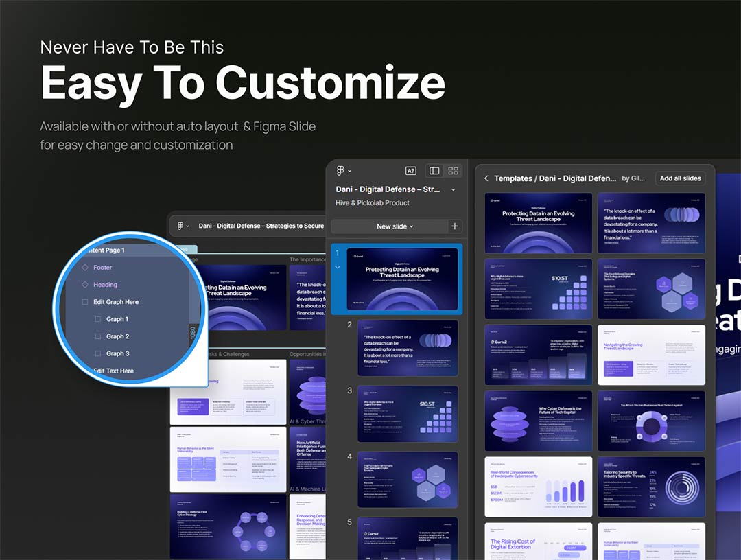The height and width of the screenshot is (560, 741).
Task: Collapse slide 1 using its chevron
Action: point(337,267)
